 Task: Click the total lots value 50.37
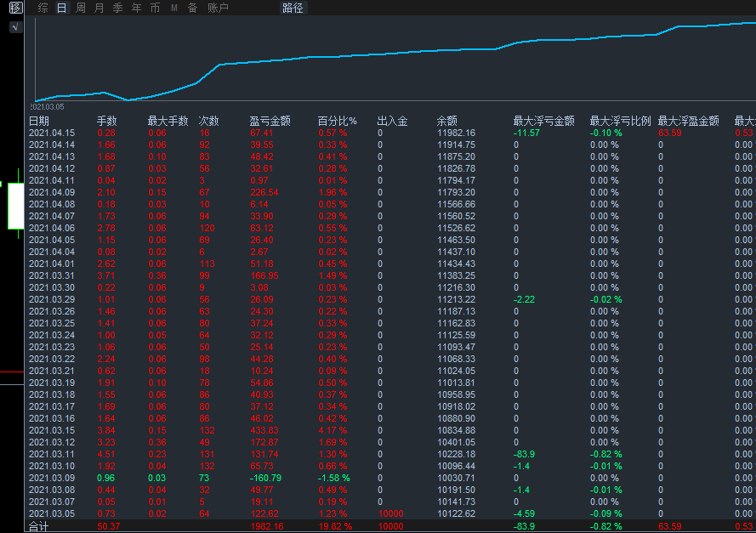[x=109, y=527]
